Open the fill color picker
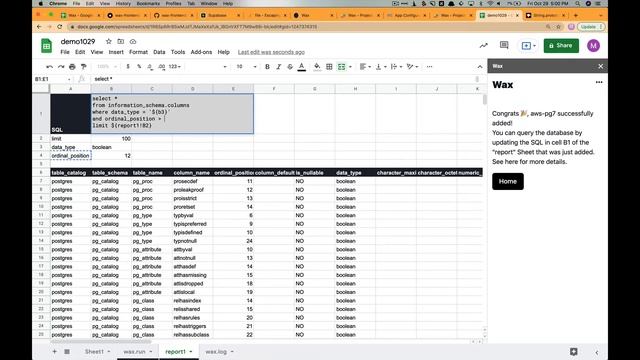This screenshot has width=640, height=360. coord(317,67)
